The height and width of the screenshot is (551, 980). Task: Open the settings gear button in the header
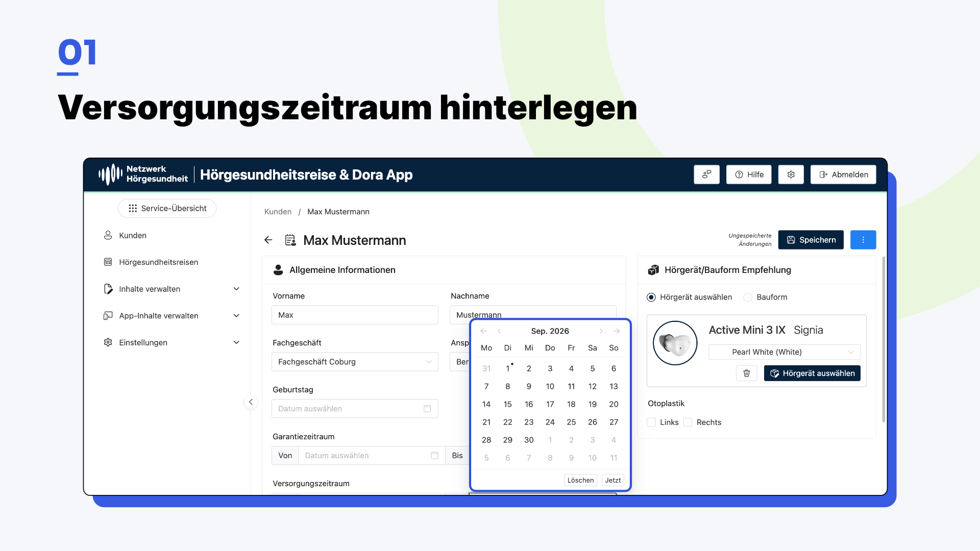point(791,174)
